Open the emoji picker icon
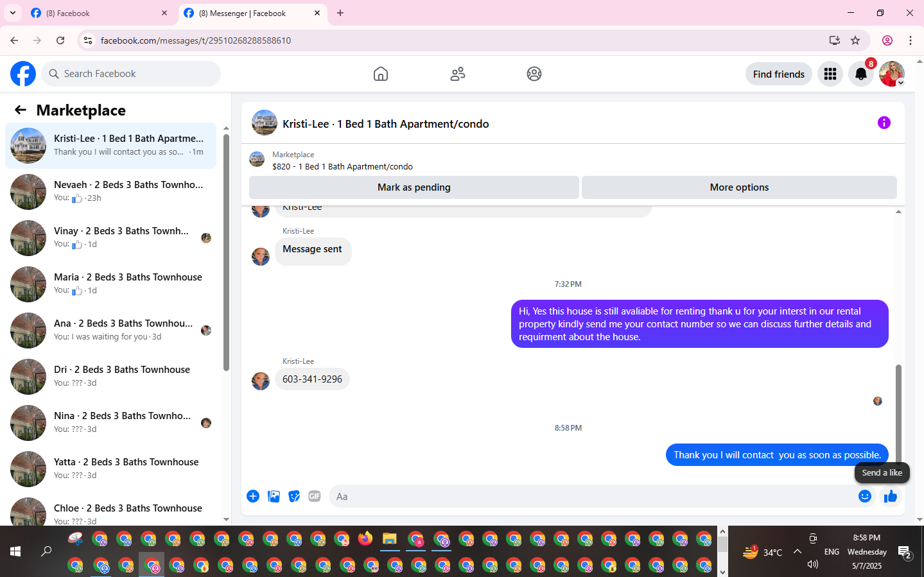The width and height of the screenshot is (924, 577). point(865,496)
